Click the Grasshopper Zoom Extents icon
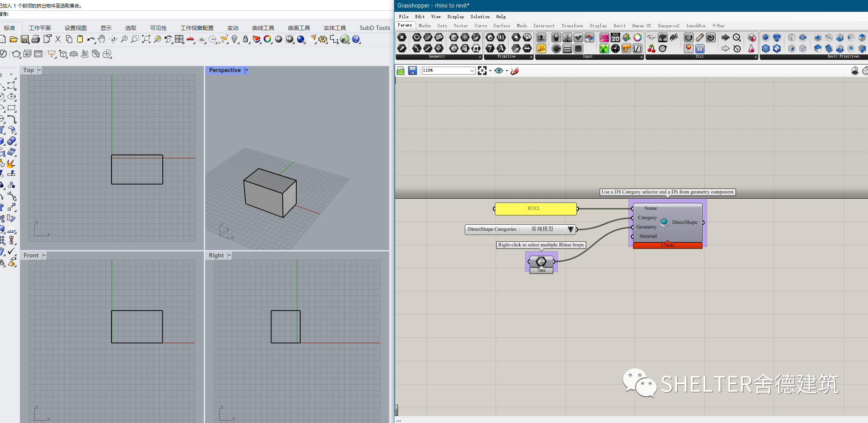This screenshot has height=423, width=868. coord(482,71)
